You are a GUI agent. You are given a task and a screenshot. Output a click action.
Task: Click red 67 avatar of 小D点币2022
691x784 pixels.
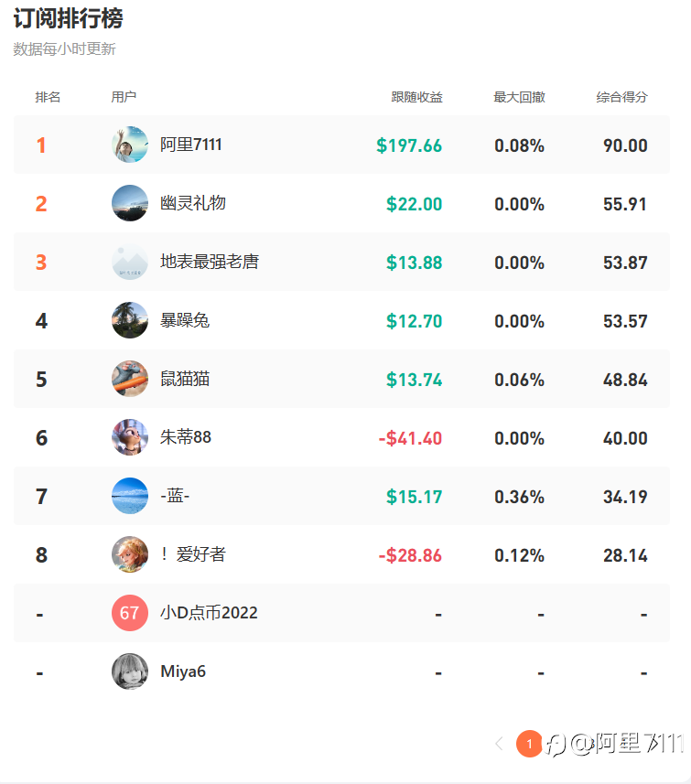(130, 613)
